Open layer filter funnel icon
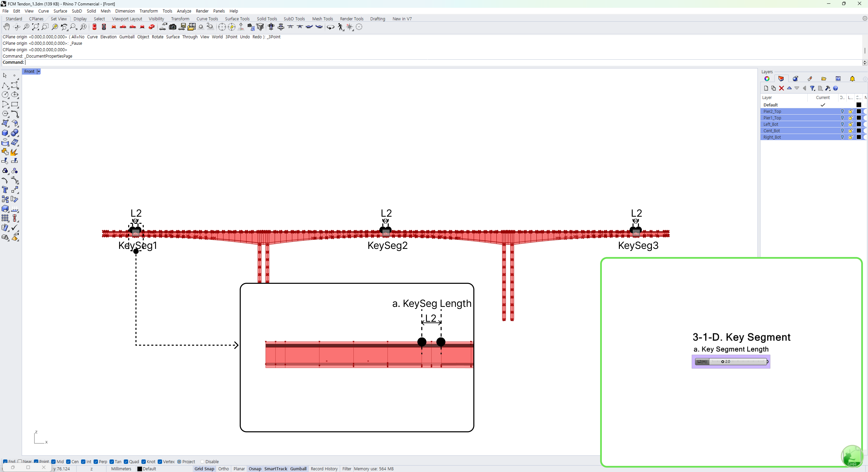This screenshot has height=472, width=868. [812, 88]
